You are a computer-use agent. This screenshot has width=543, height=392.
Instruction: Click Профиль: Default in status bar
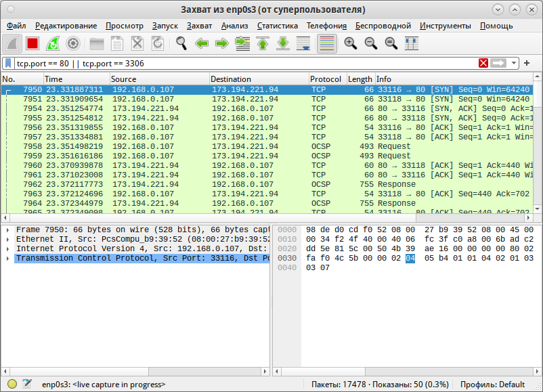coord(492,385)
